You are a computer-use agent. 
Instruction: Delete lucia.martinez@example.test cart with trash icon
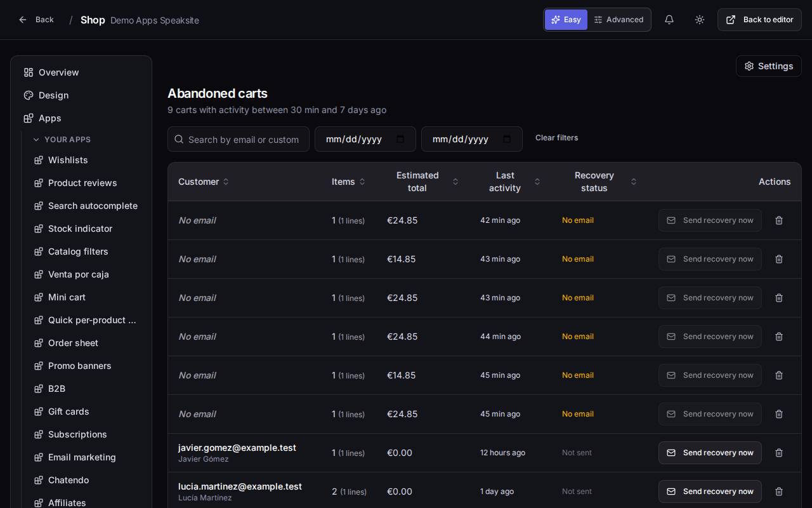pos(779,491)
